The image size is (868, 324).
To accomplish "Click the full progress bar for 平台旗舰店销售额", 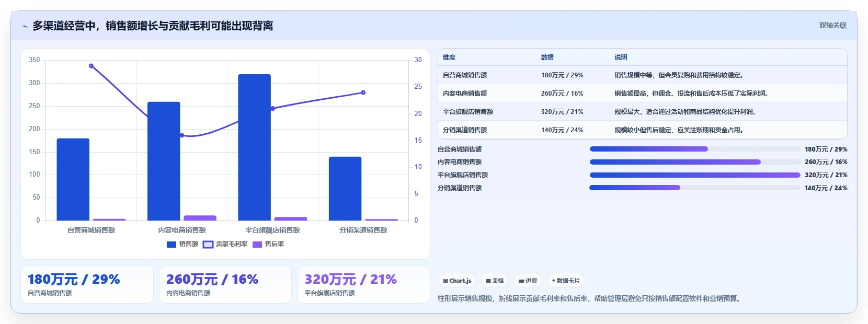I will pos(695,175).
